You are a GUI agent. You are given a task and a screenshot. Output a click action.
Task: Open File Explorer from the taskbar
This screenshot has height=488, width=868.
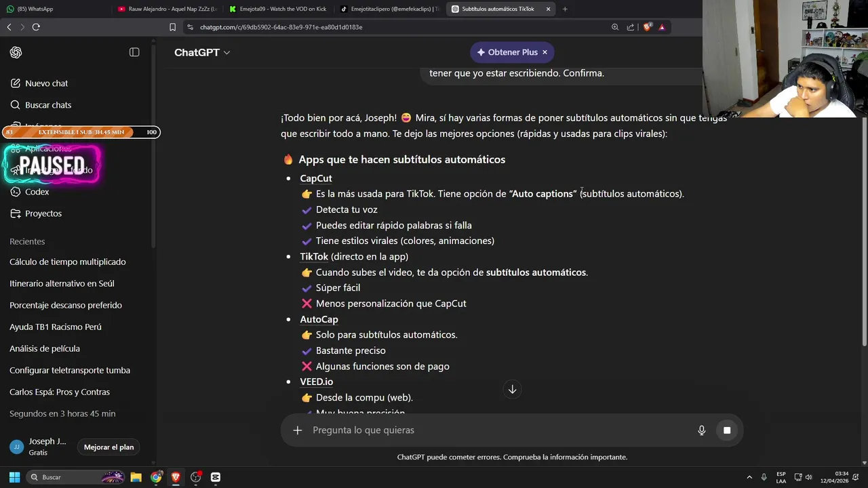tap(136, 477)
